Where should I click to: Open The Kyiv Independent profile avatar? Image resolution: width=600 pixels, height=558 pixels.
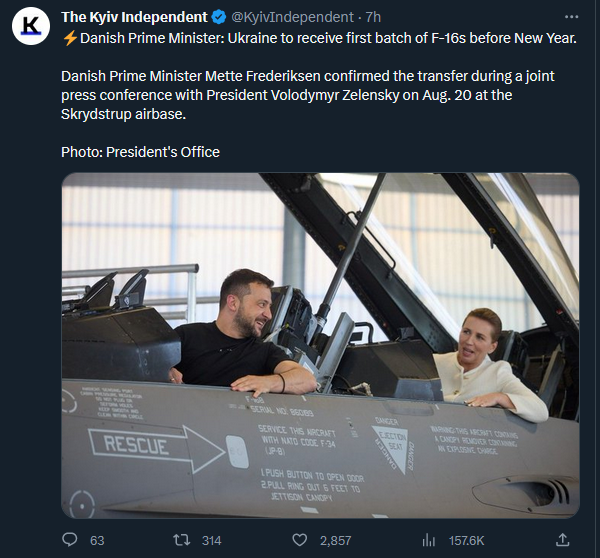pyautogui.click(x=31, y=27)
